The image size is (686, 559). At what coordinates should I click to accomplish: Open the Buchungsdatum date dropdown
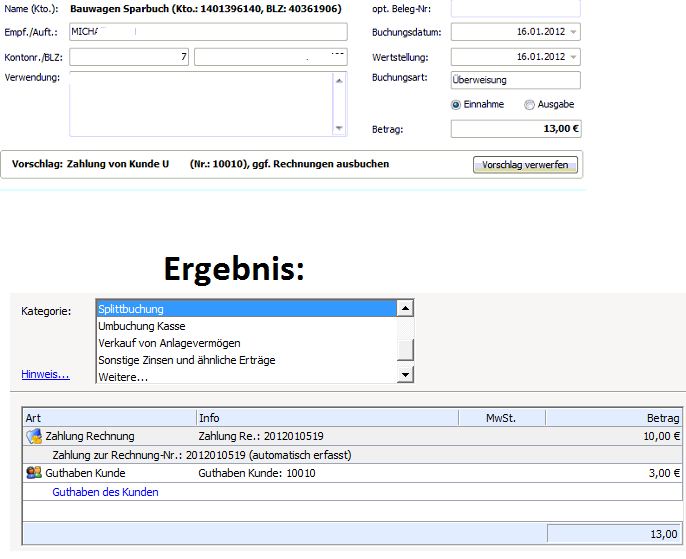click(573, 32)
